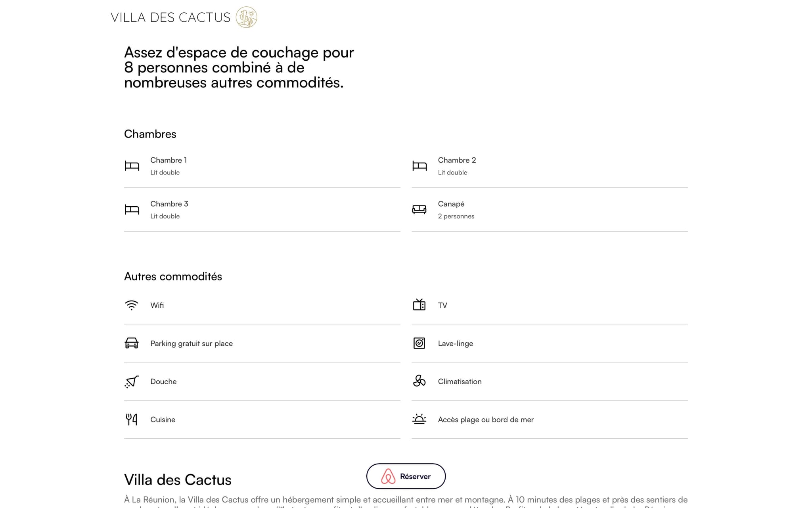Screen dimensions: 812x508
Task: Click the Chambre 2 bed icon
Action: click(x=419, y=166)
